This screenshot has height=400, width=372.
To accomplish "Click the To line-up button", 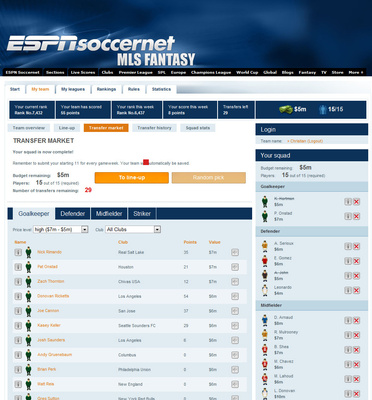I will click(132, 178).
